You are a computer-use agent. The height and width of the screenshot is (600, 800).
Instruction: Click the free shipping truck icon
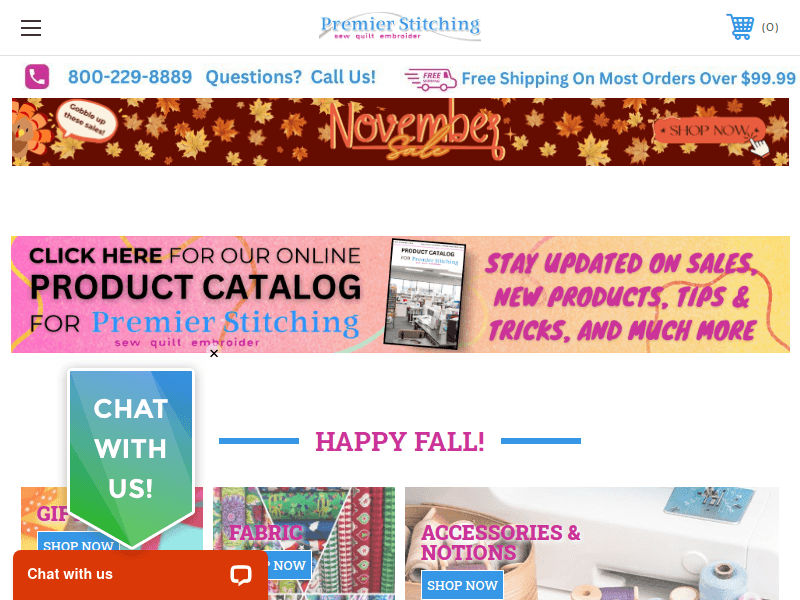[430, 80]
